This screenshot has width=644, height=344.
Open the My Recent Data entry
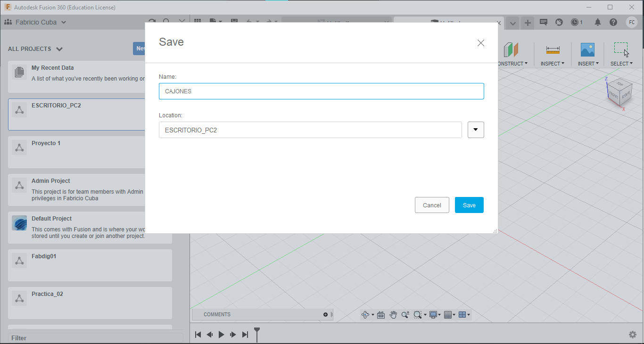77,77
